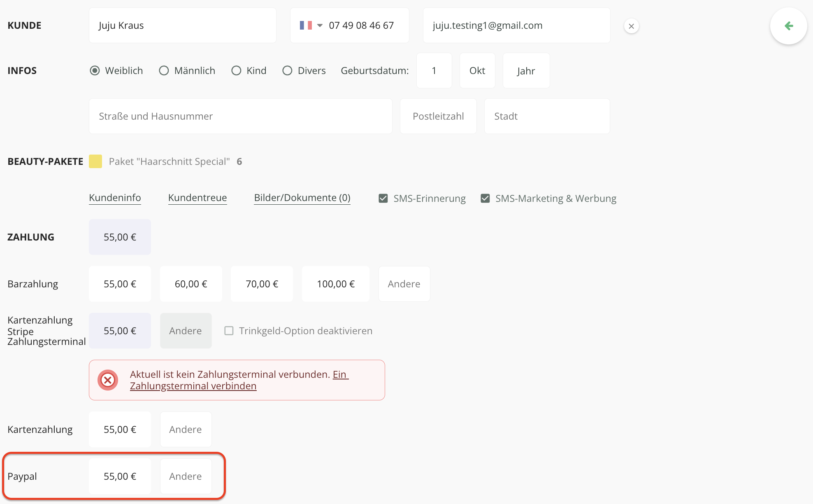Open the Kundeninfo tab
Viewport: 813px width, 504px height.
(x=115, y=198)
